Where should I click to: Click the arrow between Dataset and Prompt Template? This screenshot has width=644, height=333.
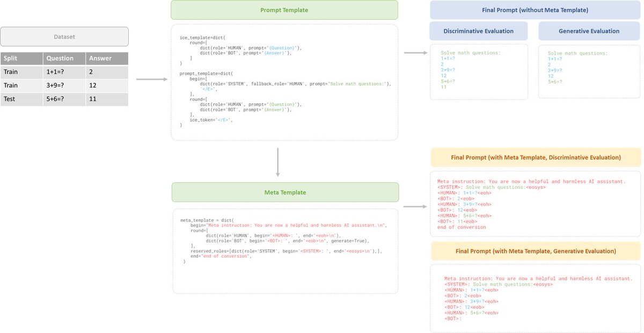(x=151, y=79)
